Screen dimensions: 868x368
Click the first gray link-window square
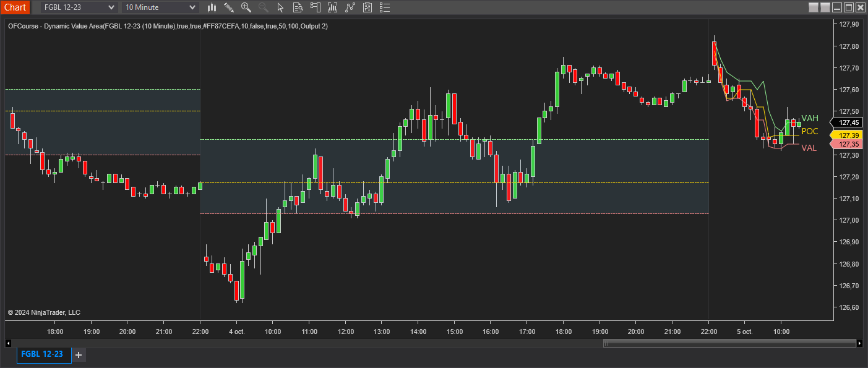813,7
